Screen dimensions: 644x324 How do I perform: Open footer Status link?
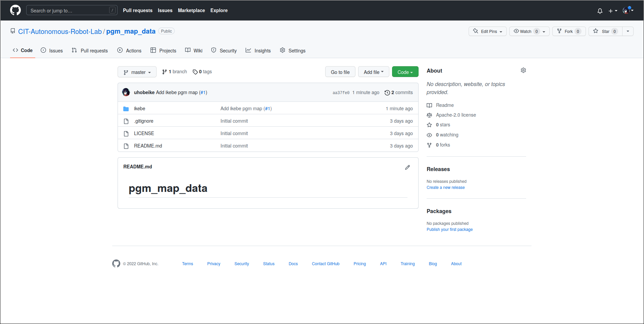pos(269,264)
